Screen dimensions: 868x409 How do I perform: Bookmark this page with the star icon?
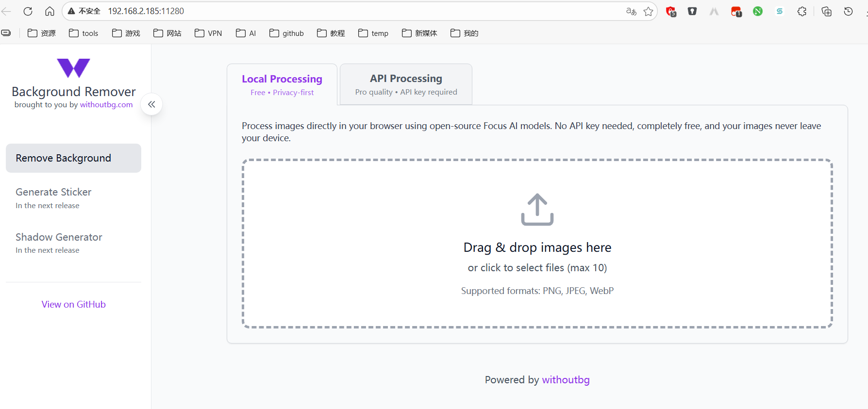click(x=648, y=11)
